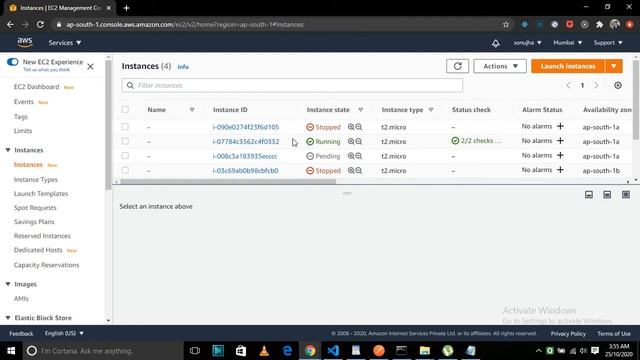Open AMIs in sidebar
Screen dimensions: 640x360
(x=21, y=299)
